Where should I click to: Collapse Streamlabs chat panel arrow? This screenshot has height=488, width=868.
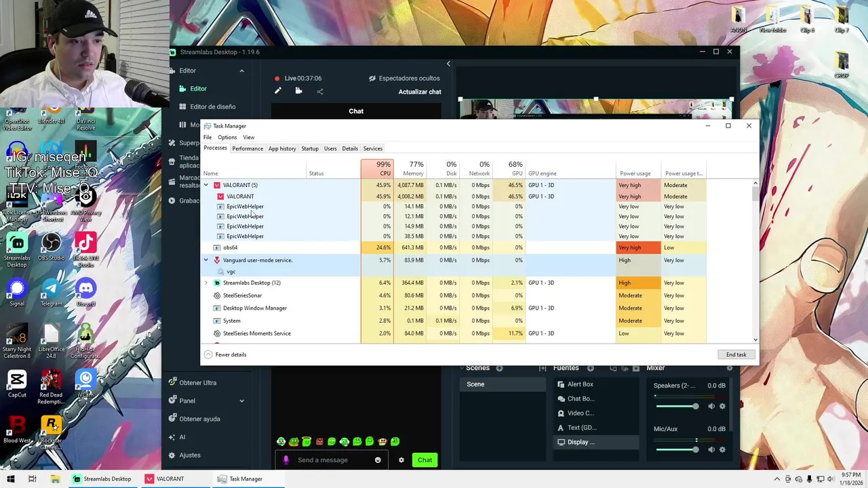[448, 64]
